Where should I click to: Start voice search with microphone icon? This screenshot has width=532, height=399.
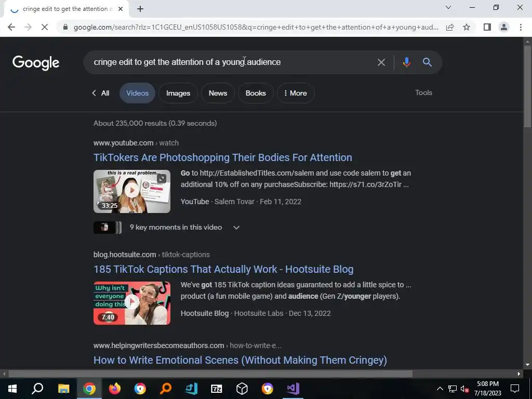406,62
